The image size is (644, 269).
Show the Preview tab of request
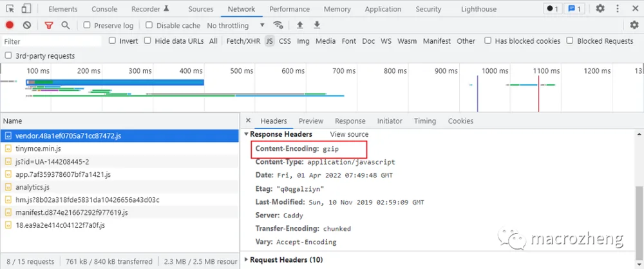[311, 121]
